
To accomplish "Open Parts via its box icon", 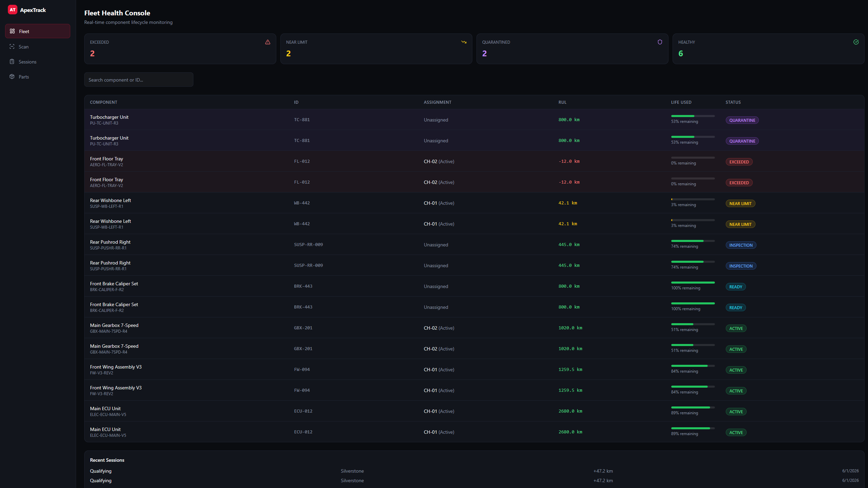I will click(x=12, y=76).
